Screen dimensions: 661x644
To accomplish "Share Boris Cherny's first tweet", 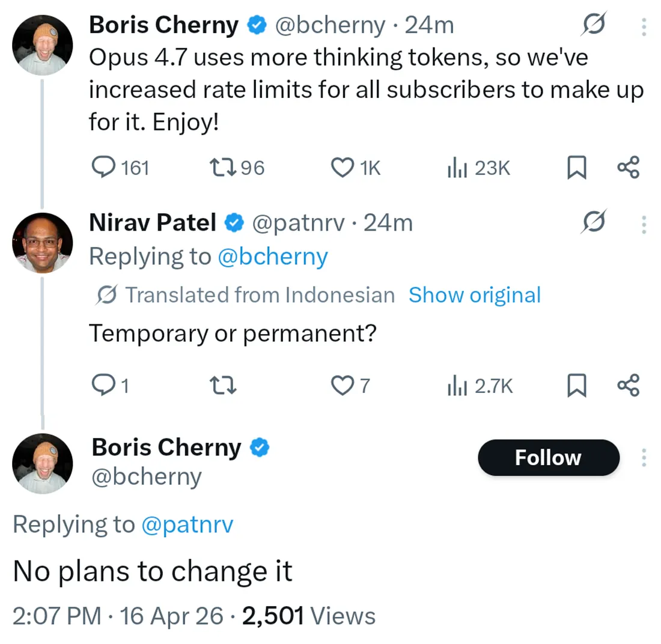I will click(629, 168).
